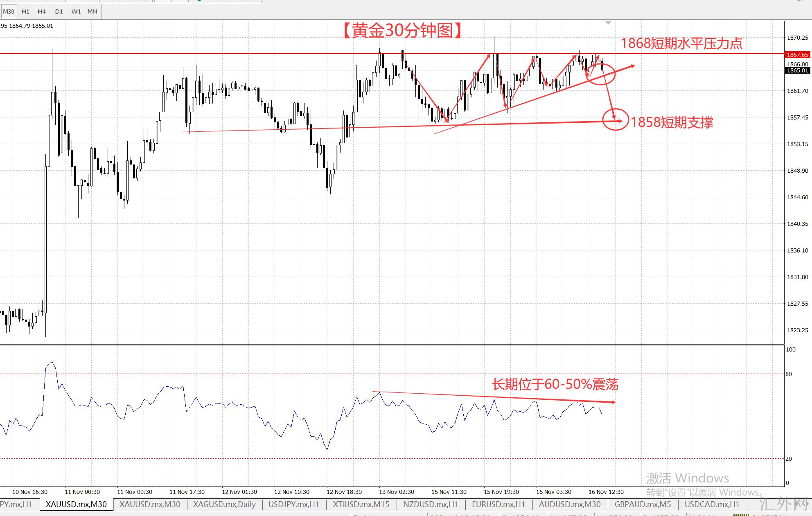Open the AUDUSD.mx,M30 chart tab
This screenshot has height=516, width=812.
click(570, 504)
